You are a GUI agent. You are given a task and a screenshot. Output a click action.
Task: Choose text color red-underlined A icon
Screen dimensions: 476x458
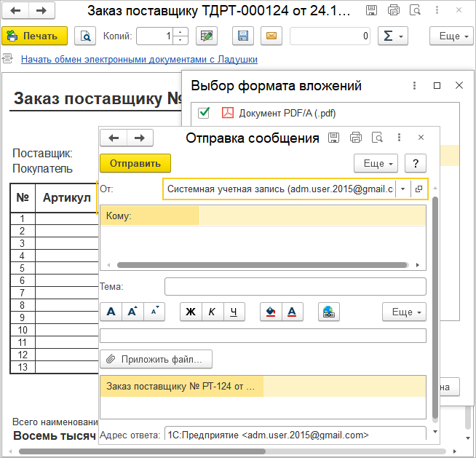[x=292, y=312]
